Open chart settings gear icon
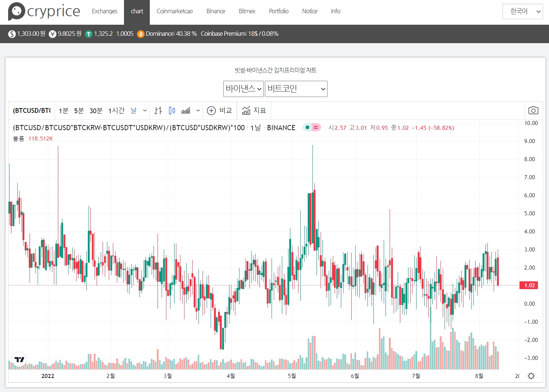The width and height of the screenshot is (549, 392). (x=531, y=376)
